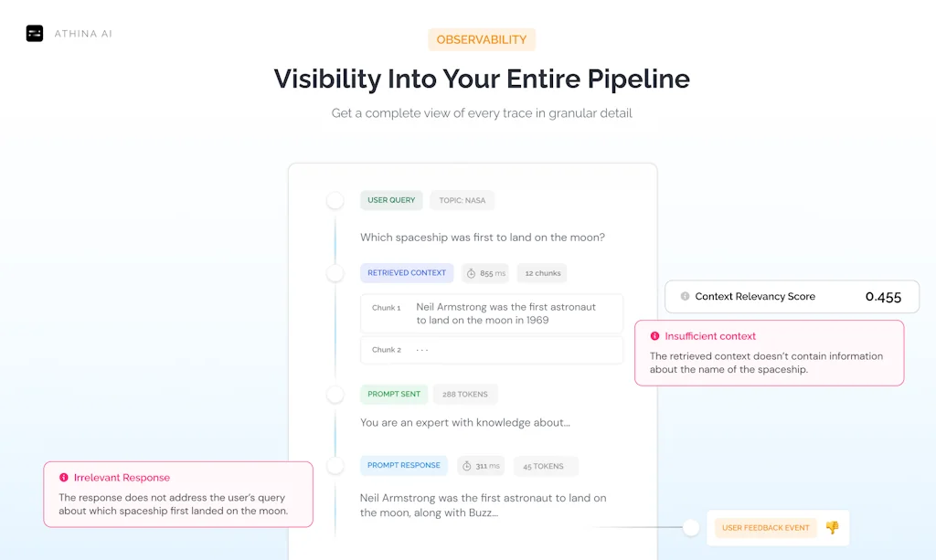Click the thumbs-down on User Feedback Event

pyautogui.click(x=833, y=528)
